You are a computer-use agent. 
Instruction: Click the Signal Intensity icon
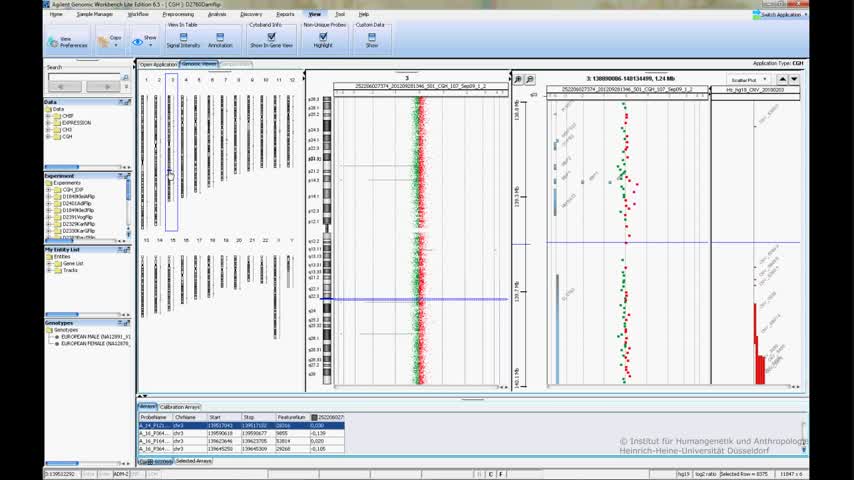tap(183, 40)
